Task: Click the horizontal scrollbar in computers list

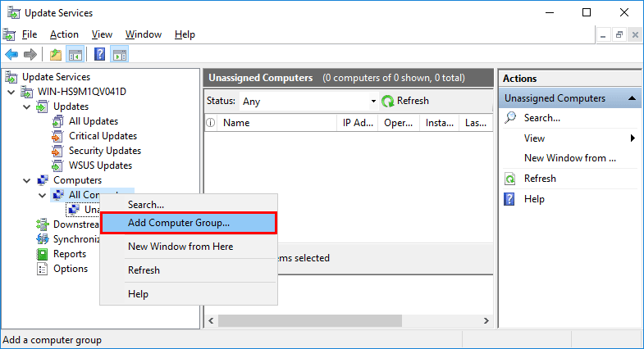Action: pos(309,320)
